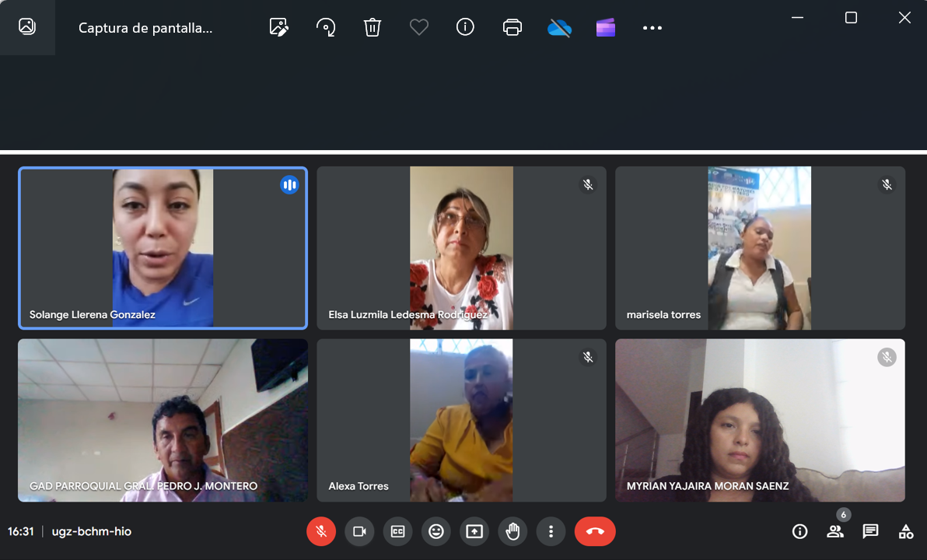
Task: Unmute the microphone with the red mic button
Action: (x=321, y=531)
